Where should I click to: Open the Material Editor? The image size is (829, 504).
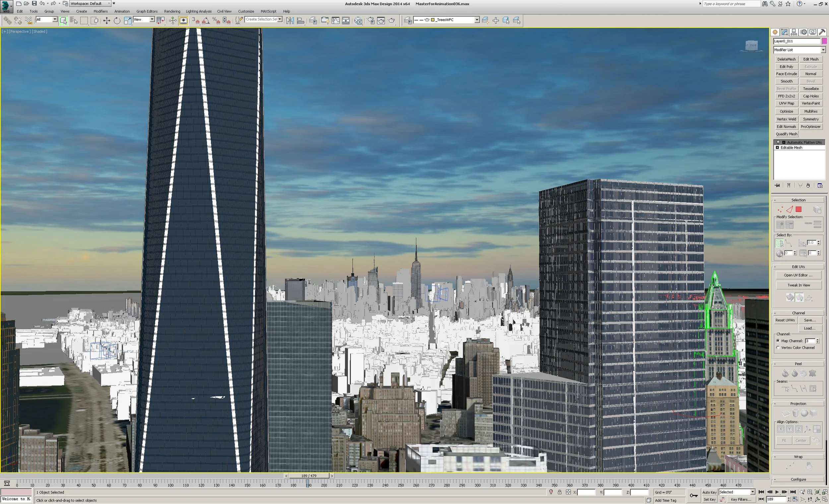[x=358, y=21]
